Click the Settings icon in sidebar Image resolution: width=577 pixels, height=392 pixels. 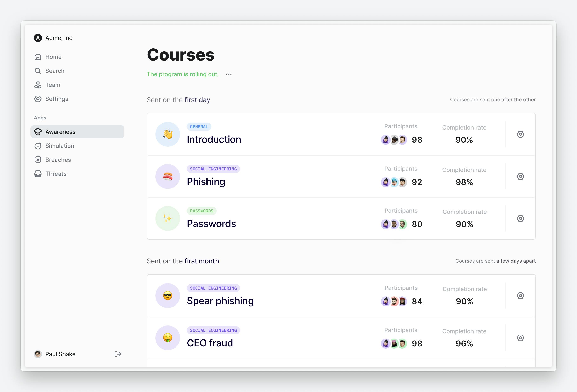point(39,98)
